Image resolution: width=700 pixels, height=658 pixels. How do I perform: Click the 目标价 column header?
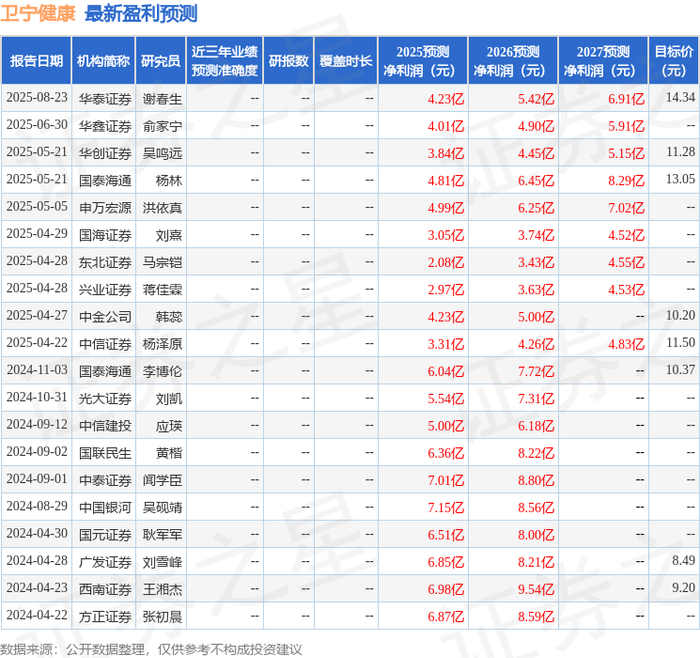[x=673, y=61]
